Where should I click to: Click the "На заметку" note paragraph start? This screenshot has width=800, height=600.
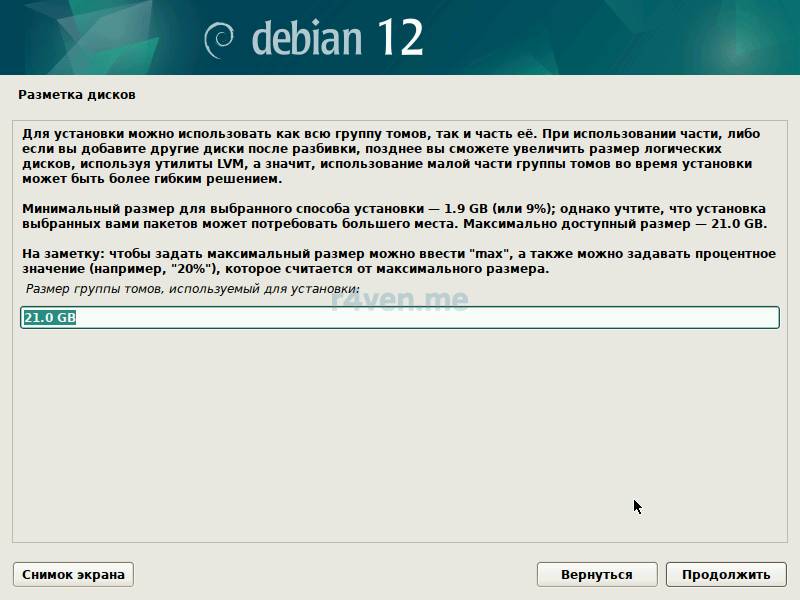pyautogui.click(x=60, y=255)
